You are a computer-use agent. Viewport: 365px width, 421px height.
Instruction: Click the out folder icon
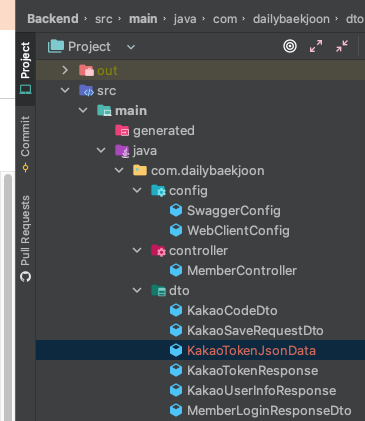86,70
